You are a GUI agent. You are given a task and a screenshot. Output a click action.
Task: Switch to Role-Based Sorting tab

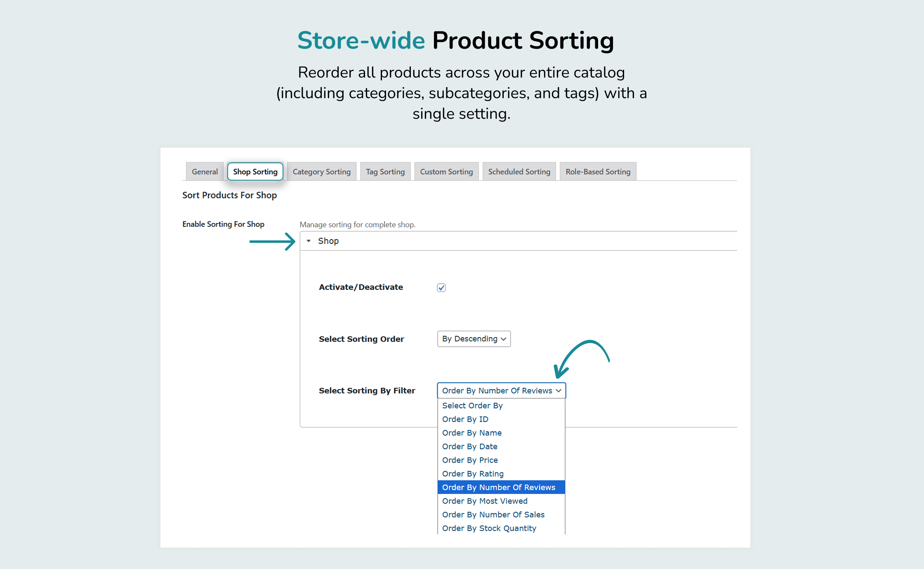coord(598,172)
